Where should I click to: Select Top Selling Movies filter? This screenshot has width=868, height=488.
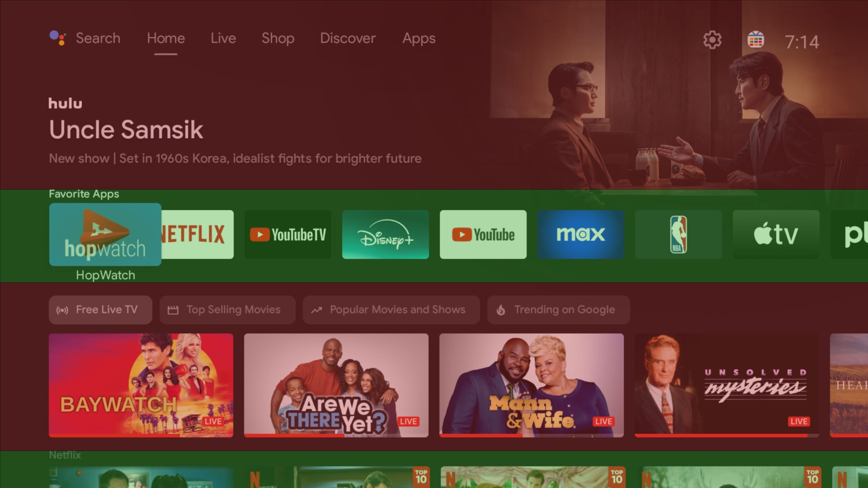227,309
